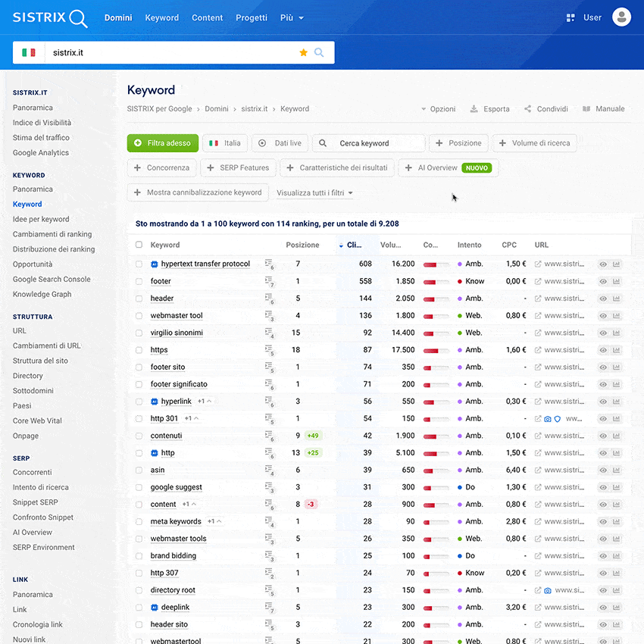Open the apps grid icon next to User
The width and height of the screenshot is (644, 644).
(571, 17)
